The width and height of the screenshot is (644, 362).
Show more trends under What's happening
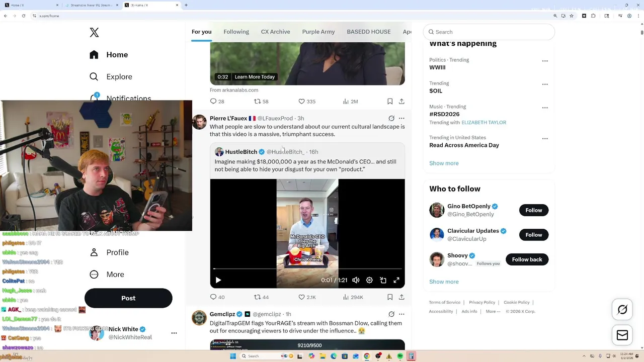[x=444, y=163]
